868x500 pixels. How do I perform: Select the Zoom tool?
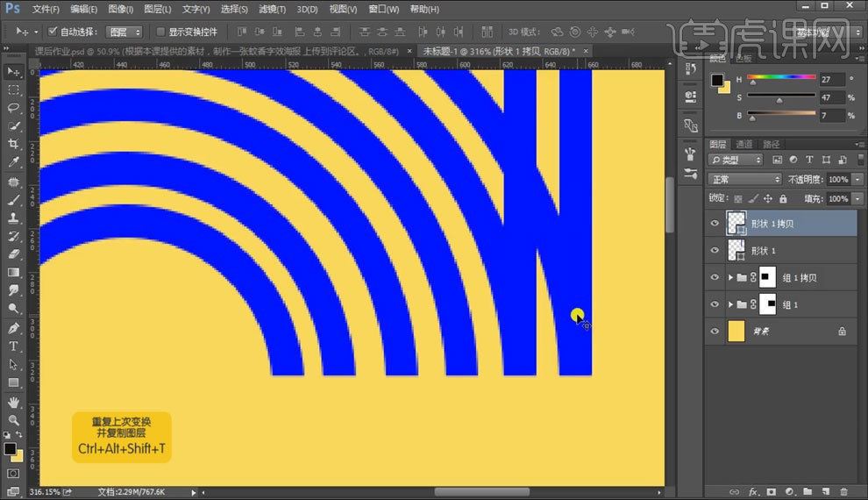[x=13, y=420]
